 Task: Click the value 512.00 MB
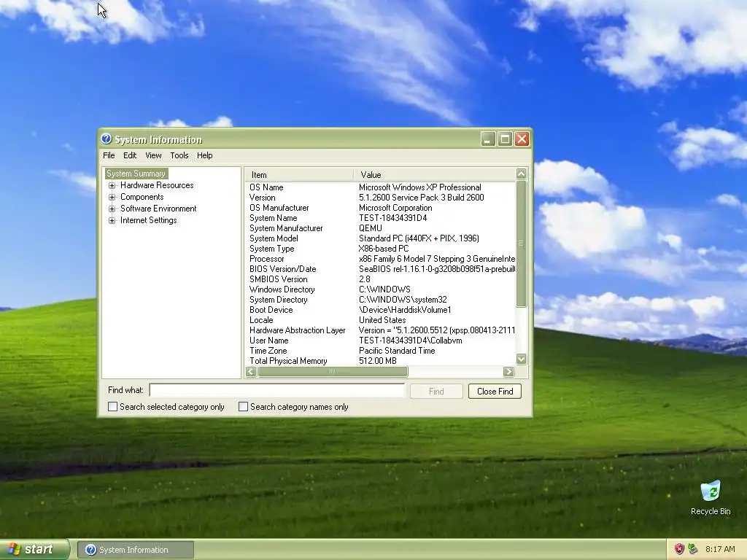[377, 361]
